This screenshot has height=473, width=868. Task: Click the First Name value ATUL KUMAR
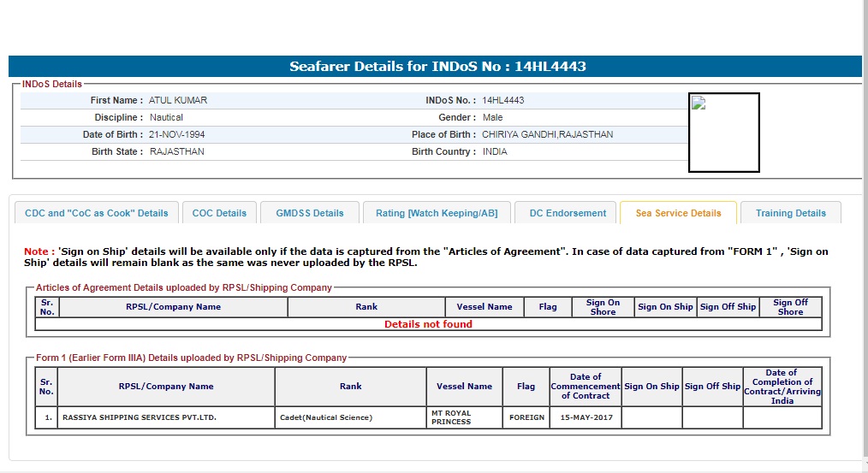178,100
